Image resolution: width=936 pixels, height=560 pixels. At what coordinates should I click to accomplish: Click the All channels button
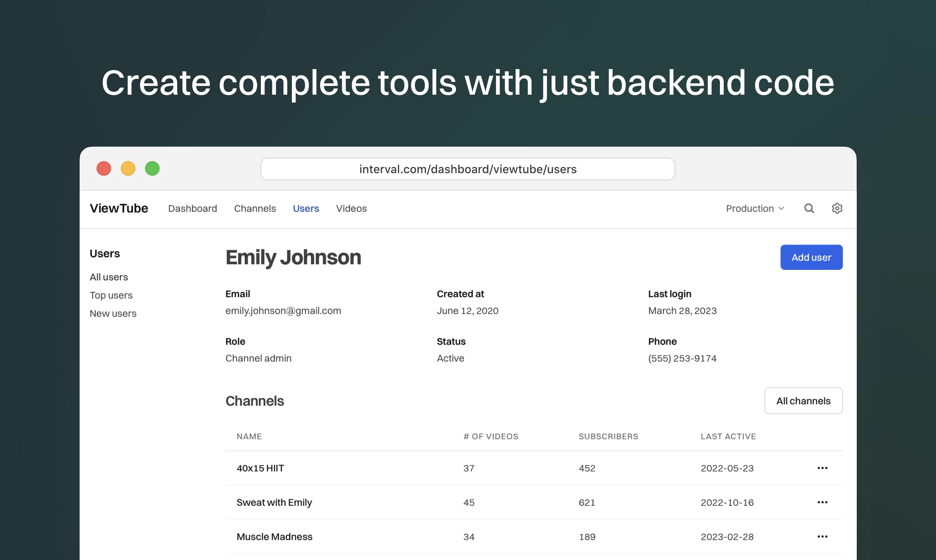[804, 401]
